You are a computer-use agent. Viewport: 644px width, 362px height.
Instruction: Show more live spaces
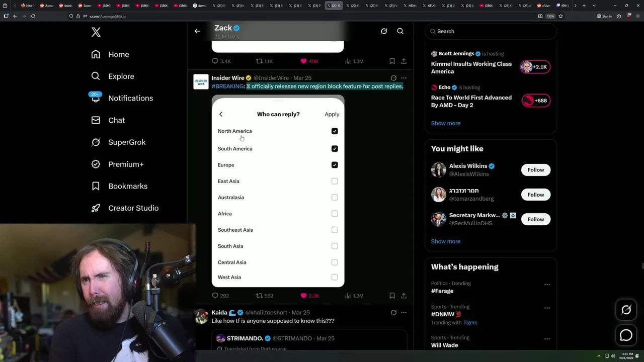tap(445, 123)
